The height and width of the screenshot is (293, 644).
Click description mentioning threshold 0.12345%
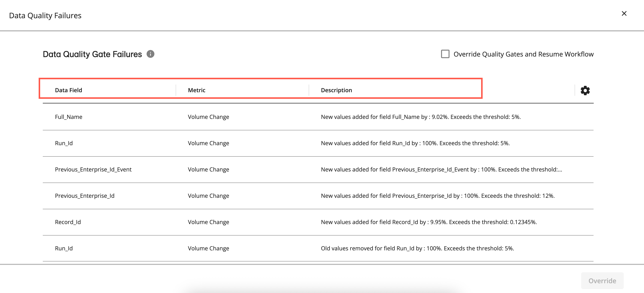point(429,222)
